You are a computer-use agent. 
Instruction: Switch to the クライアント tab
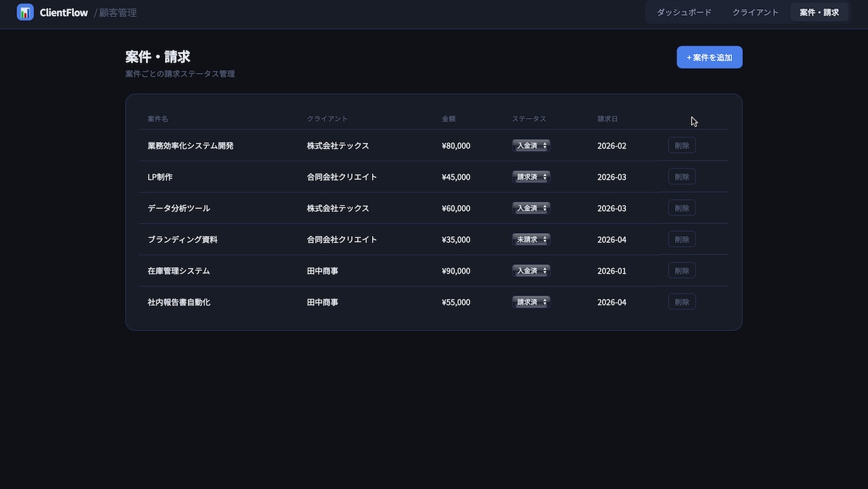tap(756, 12)
